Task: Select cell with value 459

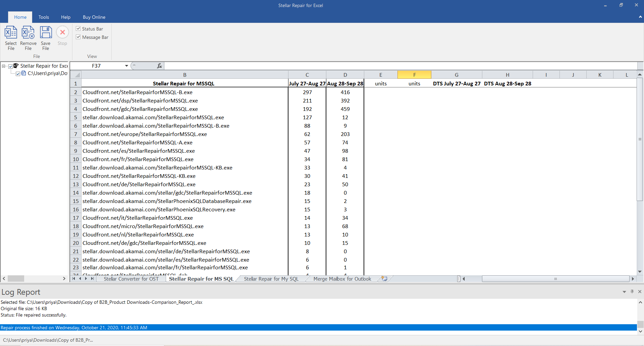Action: point(345,109)
